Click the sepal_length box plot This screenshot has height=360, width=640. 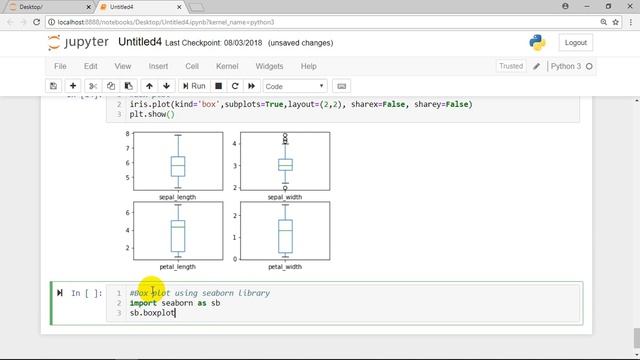coord(178,161)
